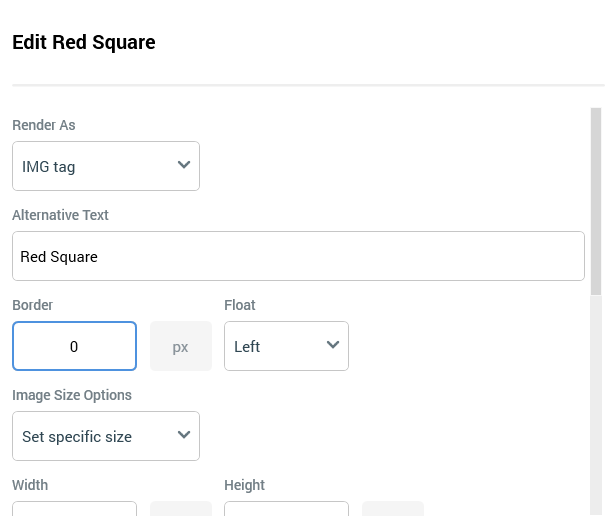Click the Border value input field

click(74, 346)
